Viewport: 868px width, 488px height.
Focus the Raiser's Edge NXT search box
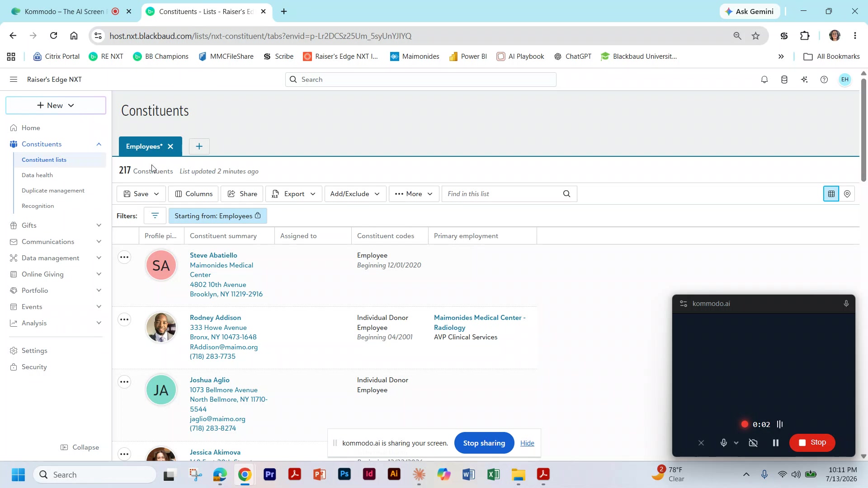421,80
